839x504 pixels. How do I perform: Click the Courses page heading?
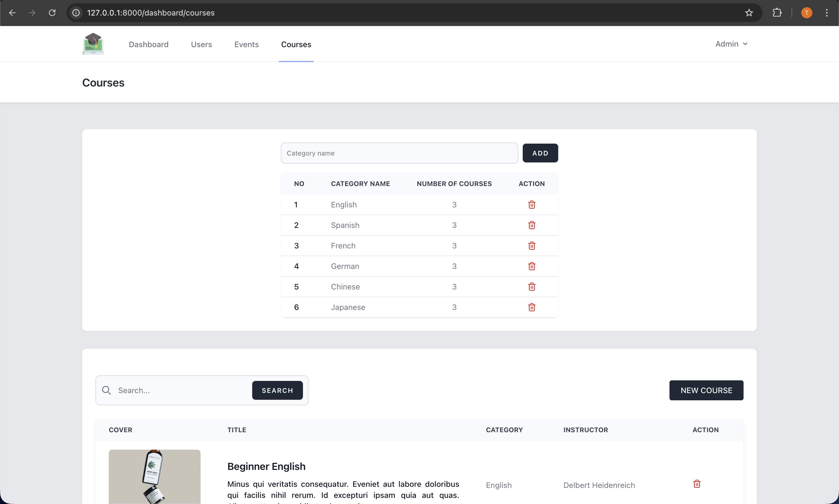click(103, 83)
